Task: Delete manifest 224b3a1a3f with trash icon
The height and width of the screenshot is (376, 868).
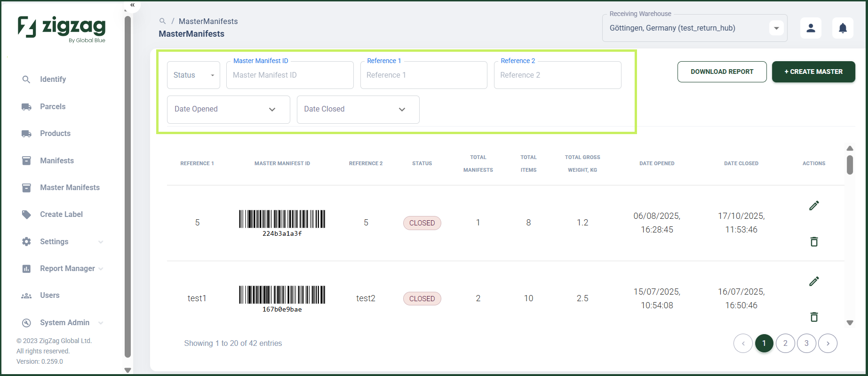Action: pos(814,241)
